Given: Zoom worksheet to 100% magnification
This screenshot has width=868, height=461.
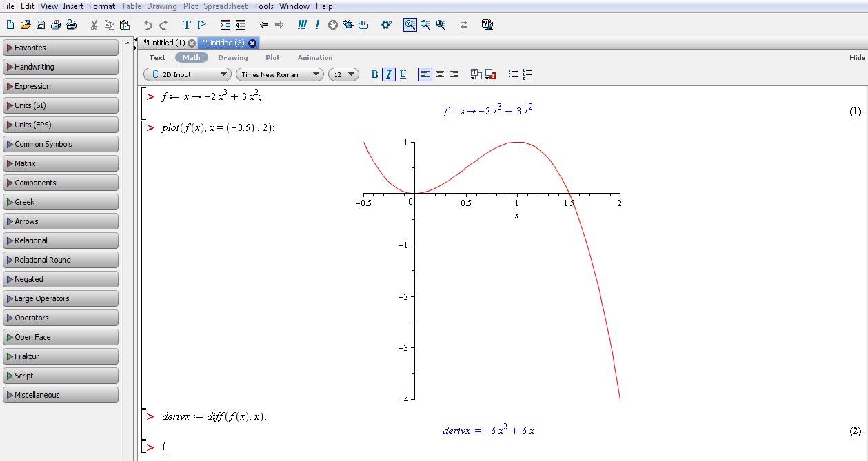Looking at the screenshot, I should tap(410, 25).
